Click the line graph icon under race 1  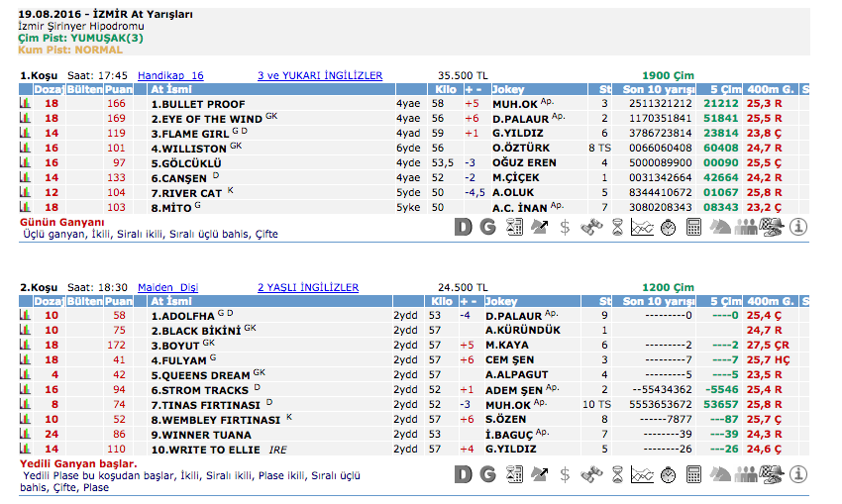pos(642,227)
